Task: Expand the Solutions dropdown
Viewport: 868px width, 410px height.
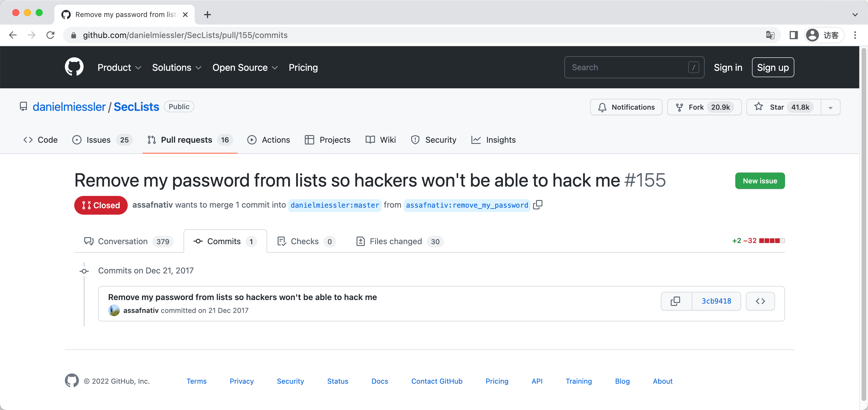Action: 177,68
